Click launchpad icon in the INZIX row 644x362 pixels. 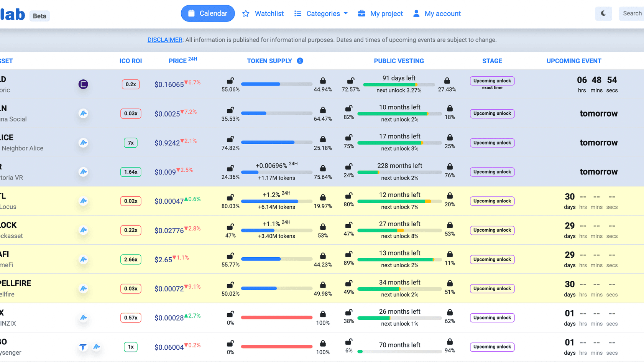pos(83,318)
